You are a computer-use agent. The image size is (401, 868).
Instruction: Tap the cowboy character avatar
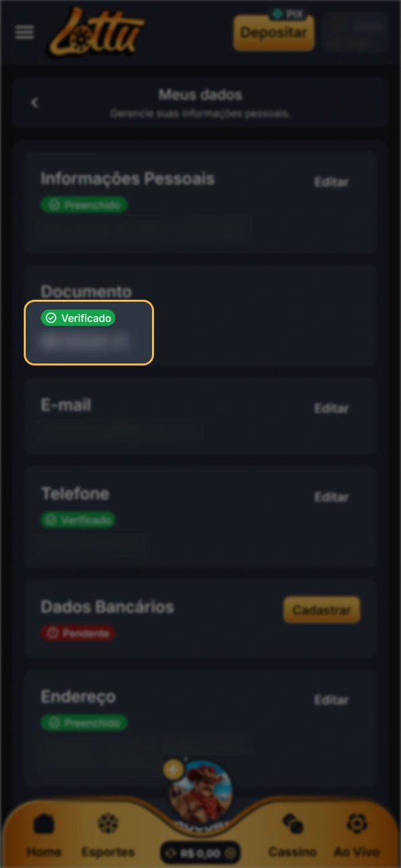(201, 791)
